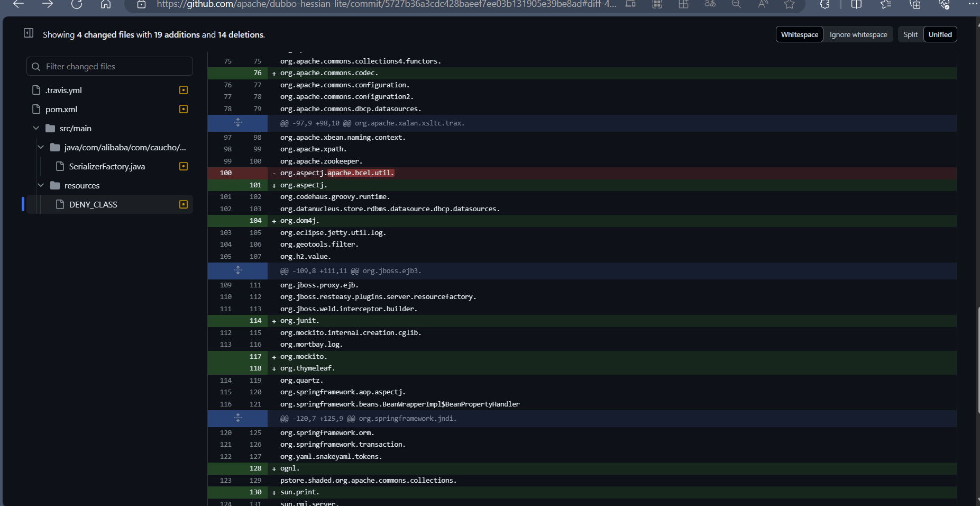
Task: Click the modified badge next to pom.xml
Action: coord(184,109)
